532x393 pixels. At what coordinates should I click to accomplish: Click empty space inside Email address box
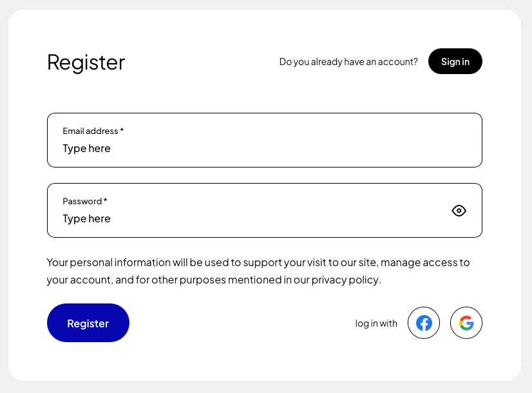point(305,140)
